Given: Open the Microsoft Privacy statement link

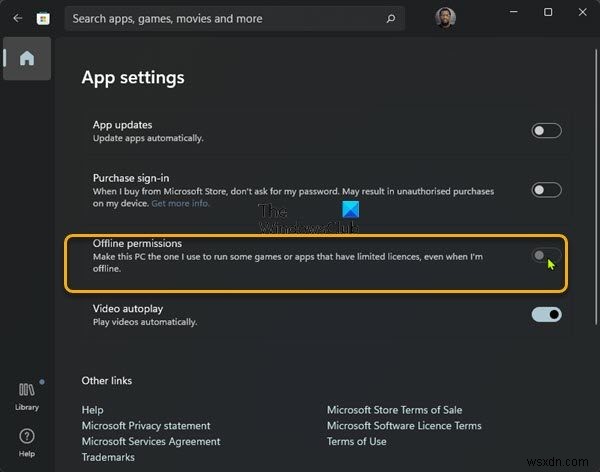Looking at the screenshot, I should coord(146,426).
